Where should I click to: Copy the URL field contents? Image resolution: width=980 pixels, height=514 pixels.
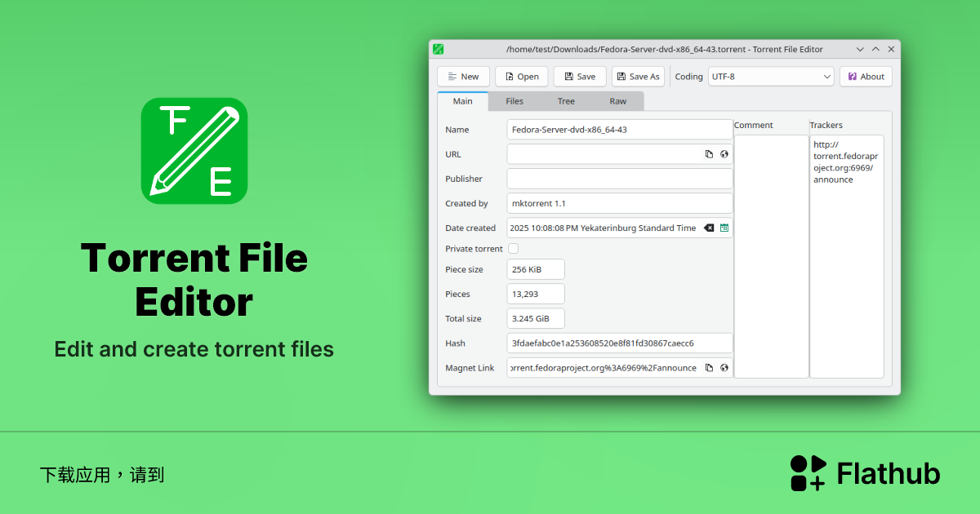[x=709, y=154]
